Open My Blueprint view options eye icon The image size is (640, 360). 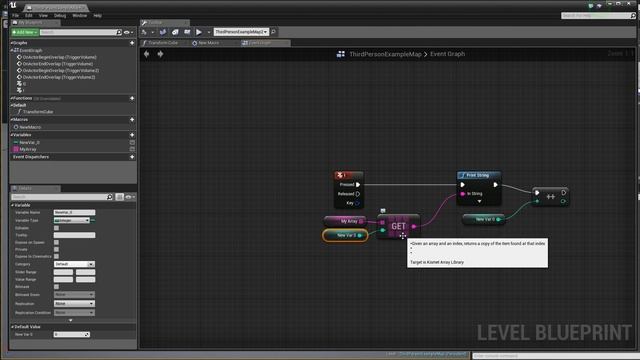pyautogui.click(x=128, y=32)
